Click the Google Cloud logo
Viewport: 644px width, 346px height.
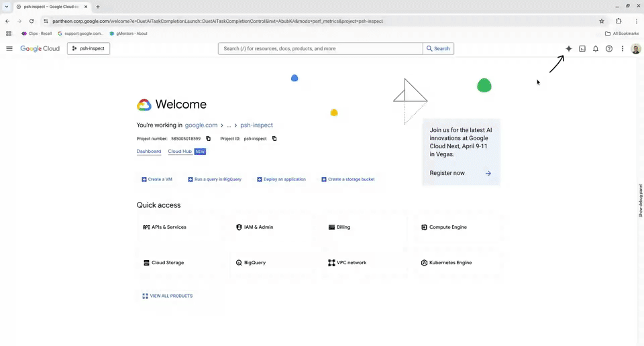pos(40,48)
